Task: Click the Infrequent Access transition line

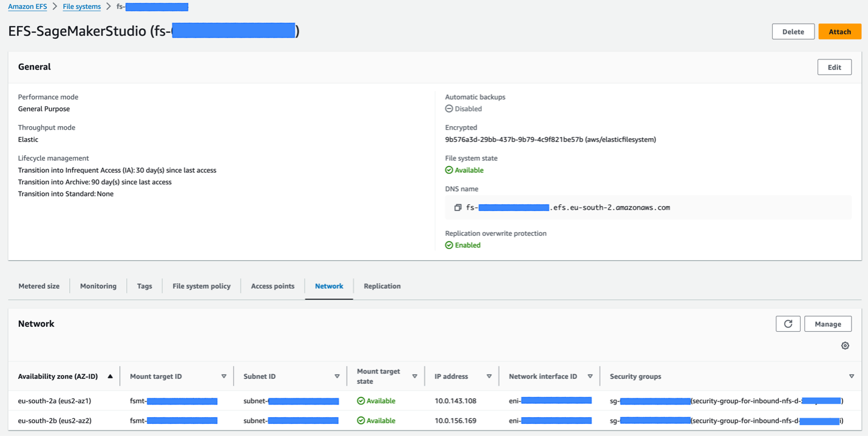Action: pos(117,170)
